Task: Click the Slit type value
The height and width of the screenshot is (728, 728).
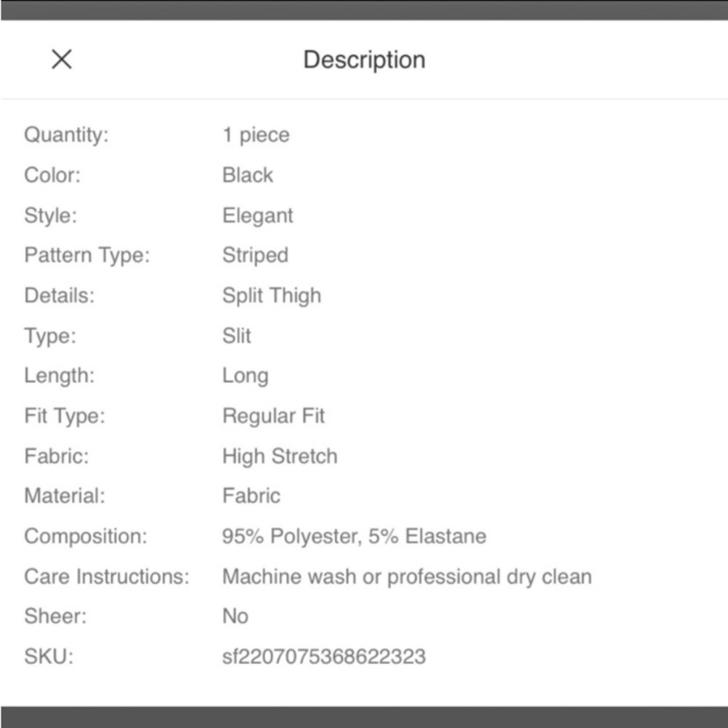Action: [237, 336]
